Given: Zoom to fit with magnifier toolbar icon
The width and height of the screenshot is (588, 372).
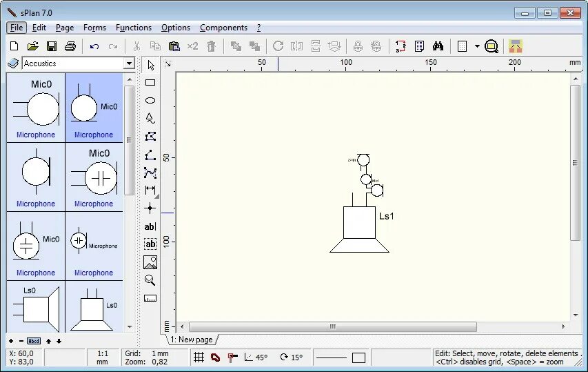Looking at the screenshot, I should coord(491,46).
